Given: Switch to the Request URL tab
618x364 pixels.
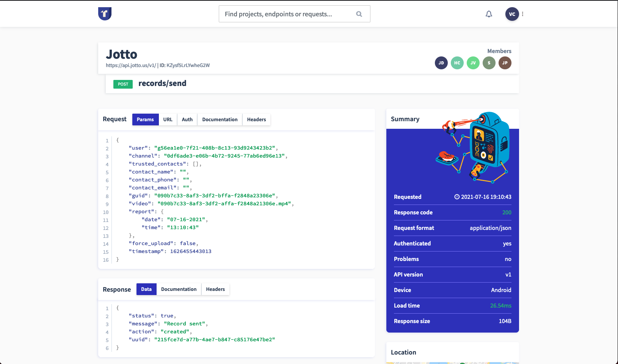Looking at the screenshot, I should click(168, 119).
